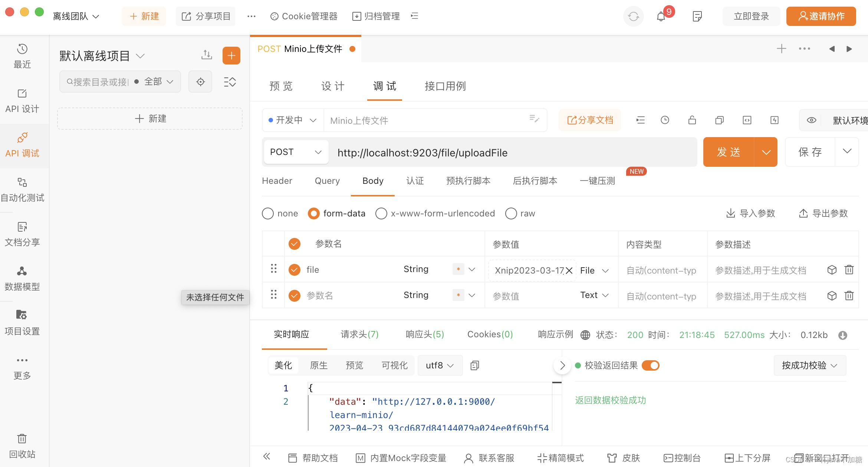Click the copy/duplicate interface icon
The image size is (868, 467).
point(720,120)
